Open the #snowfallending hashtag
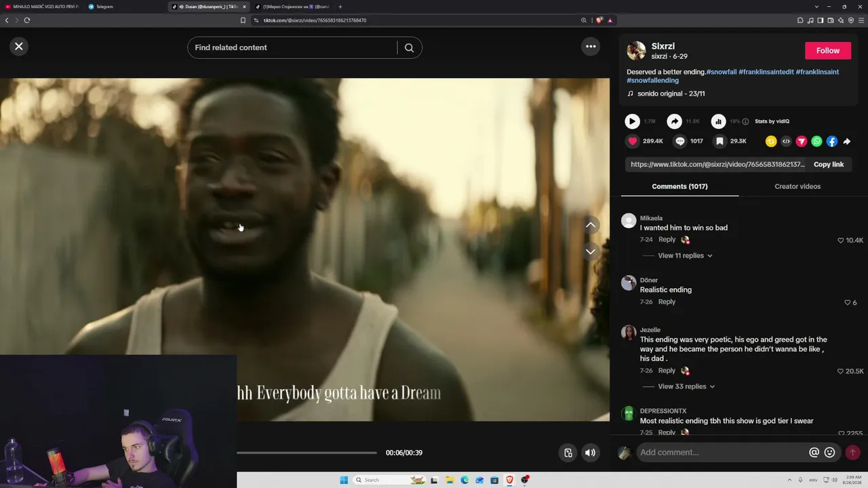 [x=652, y=81]
